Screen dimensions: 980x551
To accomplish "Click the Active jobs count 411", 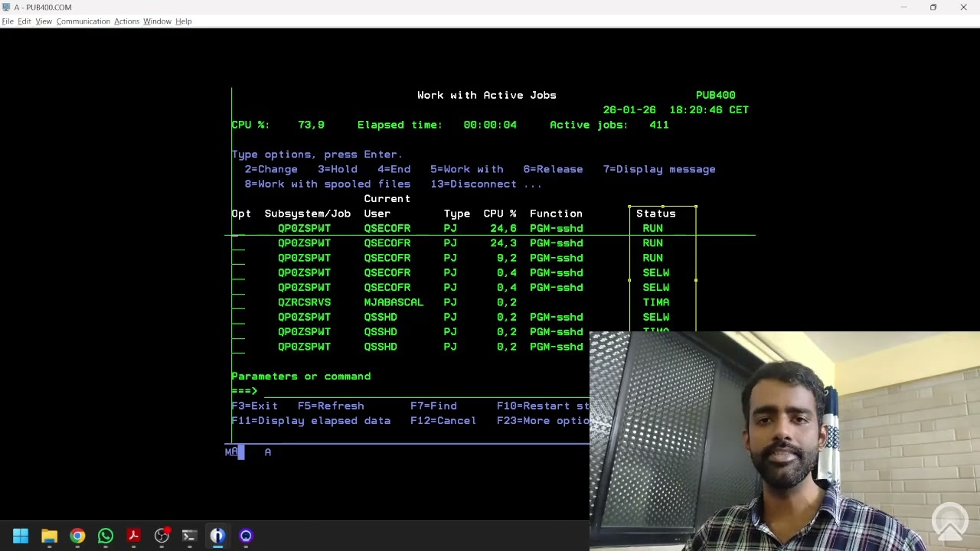I will point(659,125).
